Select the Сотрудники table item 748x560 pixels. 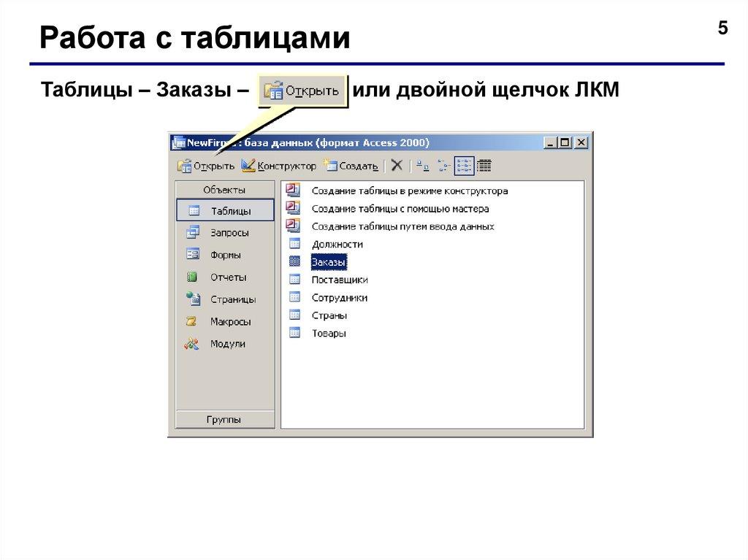338,298
